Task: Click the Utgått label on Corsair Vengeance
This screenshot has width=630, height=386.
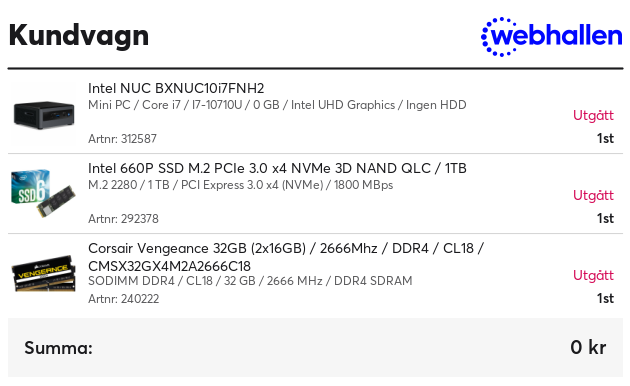Action: (593, 275)
